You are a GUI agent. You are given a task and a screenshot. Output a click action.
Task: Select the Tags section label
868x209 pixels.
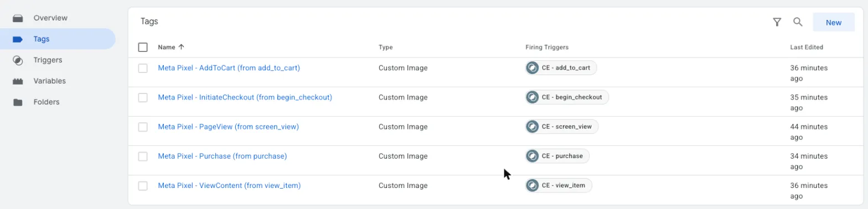(x=42, y=39)
